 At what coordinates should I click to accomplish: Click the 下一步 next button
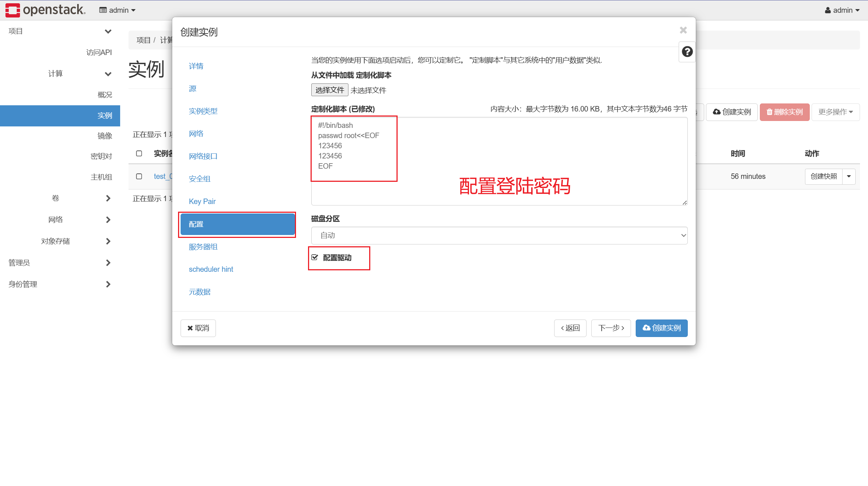click(x=611, y=328)
